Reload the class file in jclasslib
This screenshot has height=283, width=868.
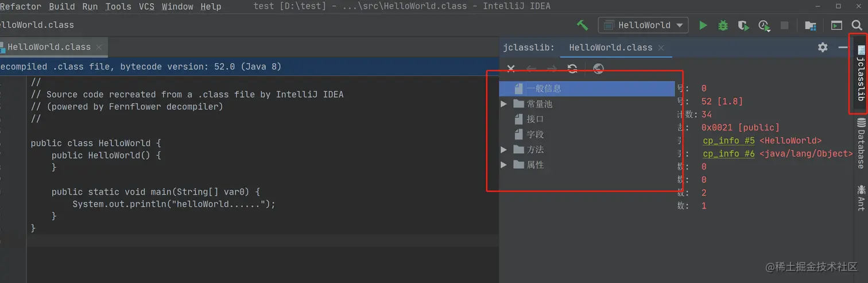point(572,69)
